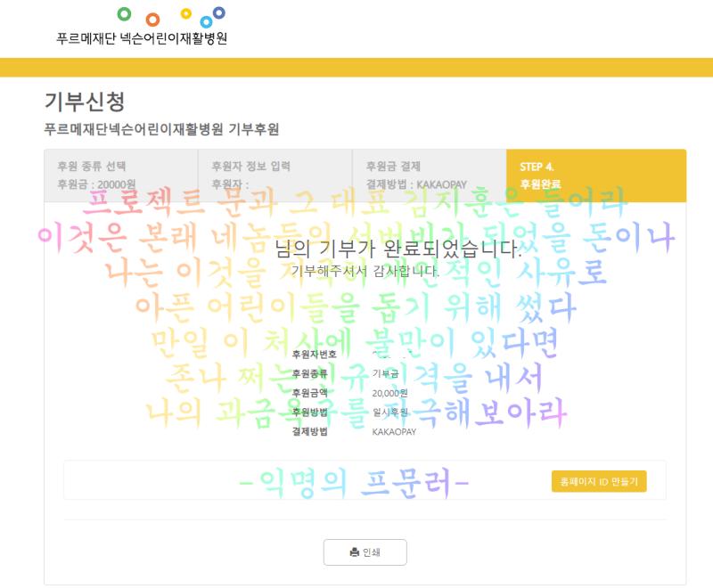Viewport: 713px width, 588px height.
Task: Click the 님의 기부가 완료되었습니다 headline
Action: tap(398, 249)
